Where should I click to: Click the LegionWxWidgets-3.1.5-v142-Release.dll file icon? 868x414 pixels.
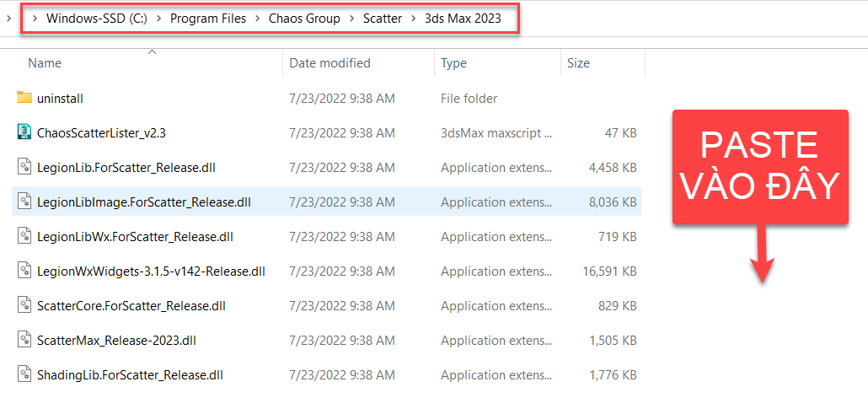pyautogui.click(x=24, y=271)
